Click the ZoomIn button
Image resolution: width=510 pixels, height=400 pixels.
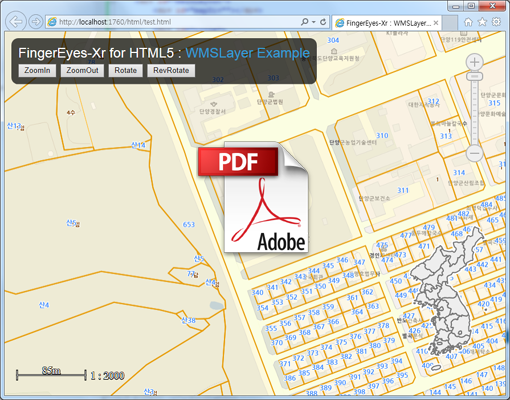[37, 71]
